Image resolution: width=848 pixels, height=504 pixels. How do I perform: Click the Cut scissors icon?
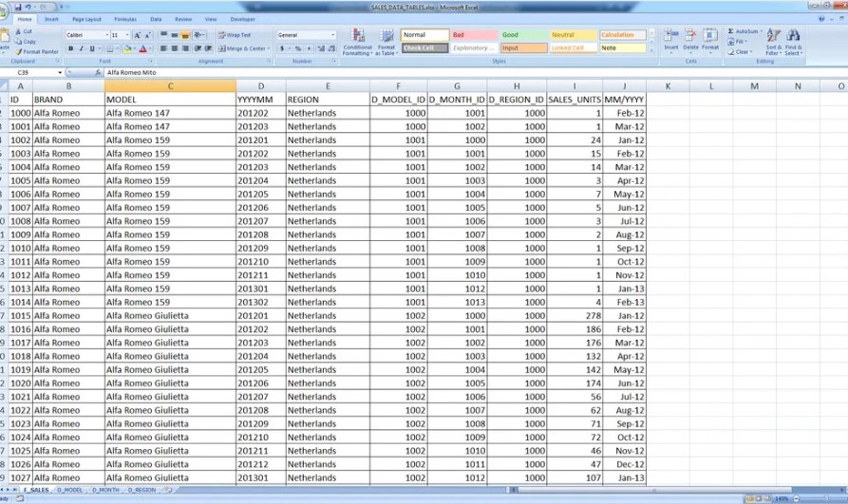tap(18, 32)
